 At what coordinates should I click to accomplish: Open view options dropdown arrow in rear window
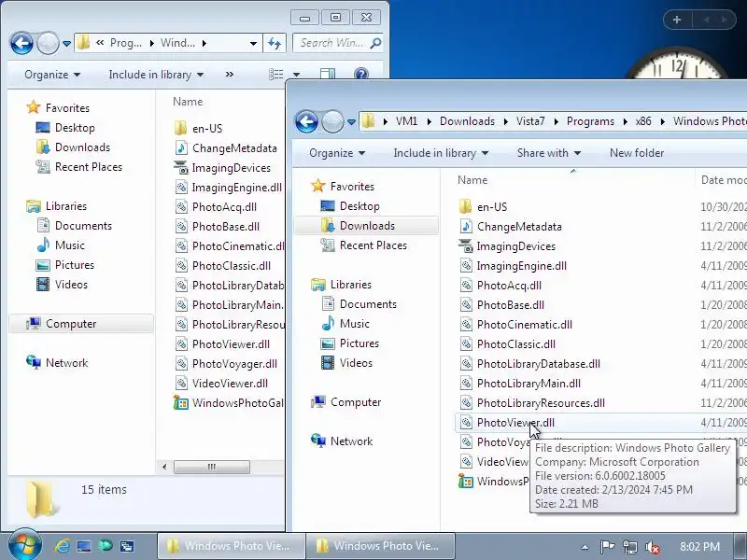click(296, 75)
